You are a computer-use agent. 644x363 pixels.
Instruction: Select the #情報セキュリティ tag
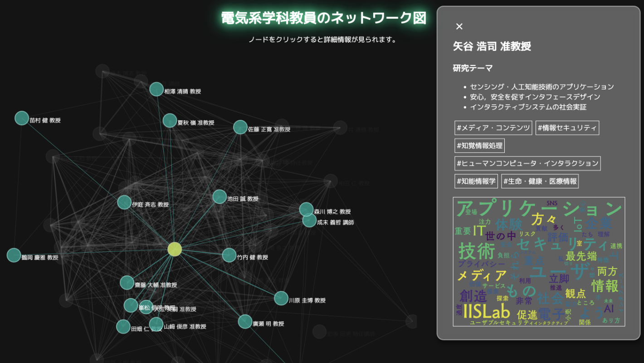567,128
